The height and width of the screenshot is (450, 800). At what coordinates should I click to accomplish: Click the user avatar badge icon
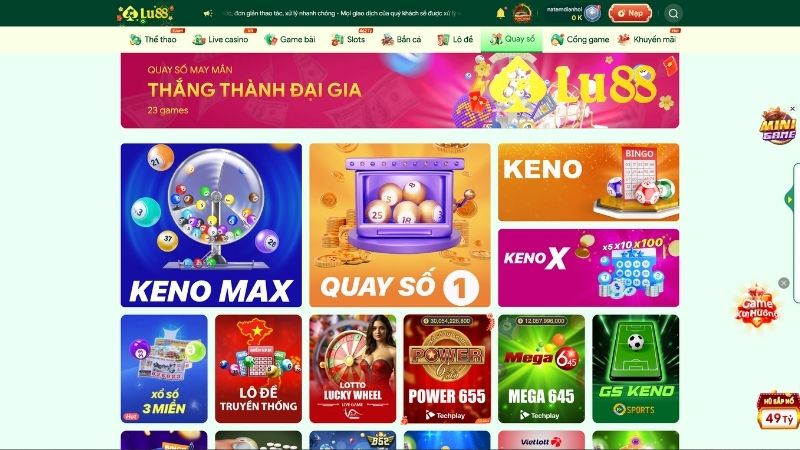click(592, 13)
